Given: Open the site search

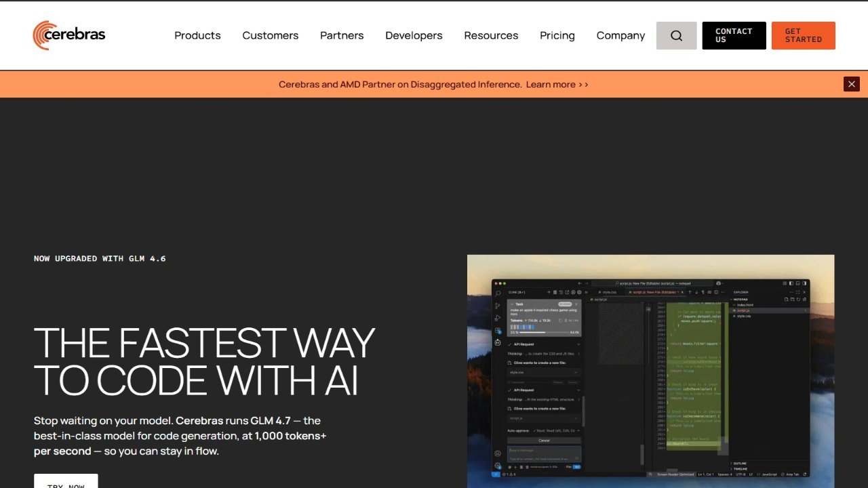Looking at the screenshot, I should click(676, 36).
